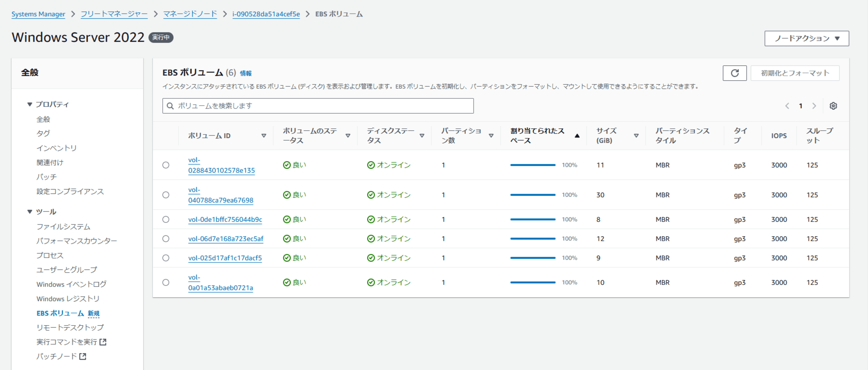Click space bar for vol-0a01a53abaeb0721a
Image resolution: width=868 pixels, height=370 pixels.
pyautogui.click(x=533, y=283)
